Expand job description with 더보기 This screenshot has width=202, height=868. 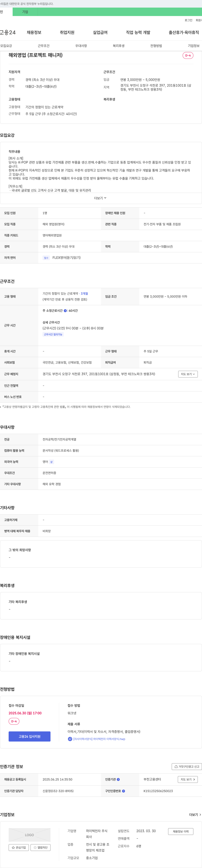point(100,198)
